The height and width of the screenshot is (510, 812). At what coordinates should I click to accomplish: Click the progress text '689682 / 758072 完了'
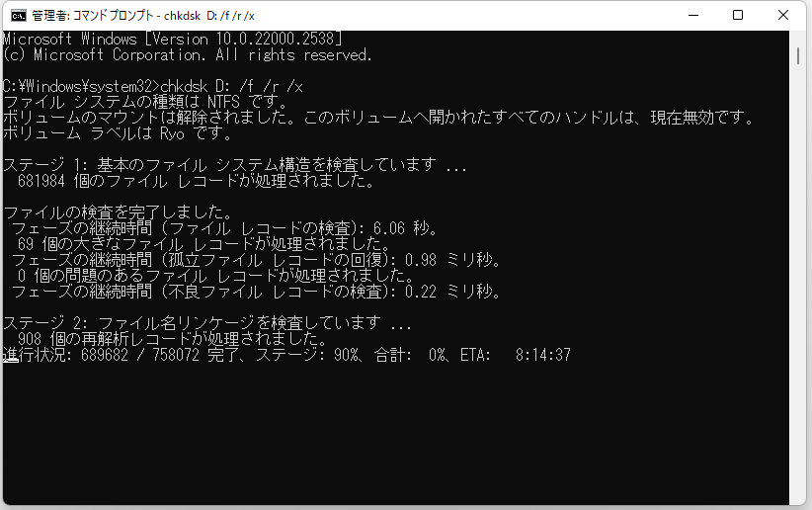[x=160, y=355]
